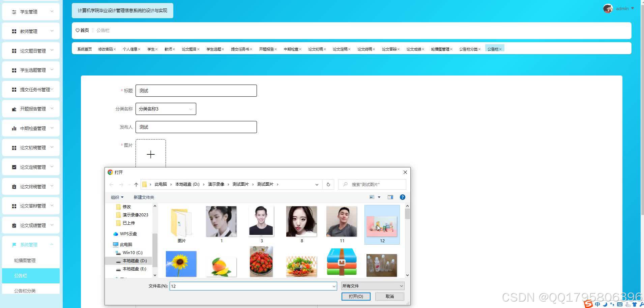Open the 公告栏分类 sidebar item

pyautogui.click(x=31, y=290)
